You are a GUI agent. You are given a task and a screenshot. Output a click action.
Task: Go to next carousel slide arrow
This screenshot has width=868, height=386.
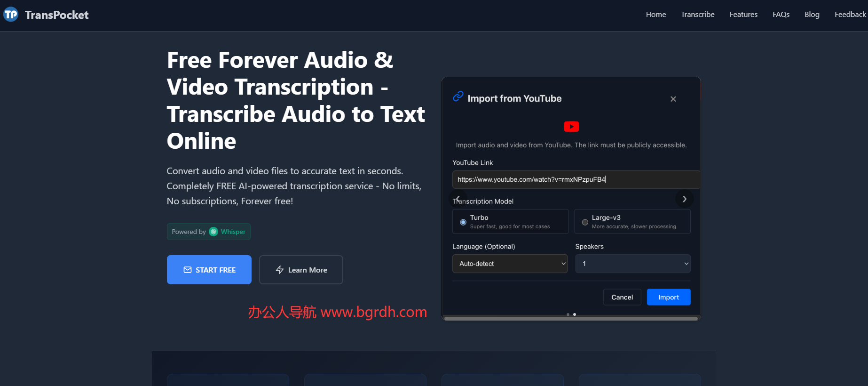pyautogui.click(x=685, y=199)
